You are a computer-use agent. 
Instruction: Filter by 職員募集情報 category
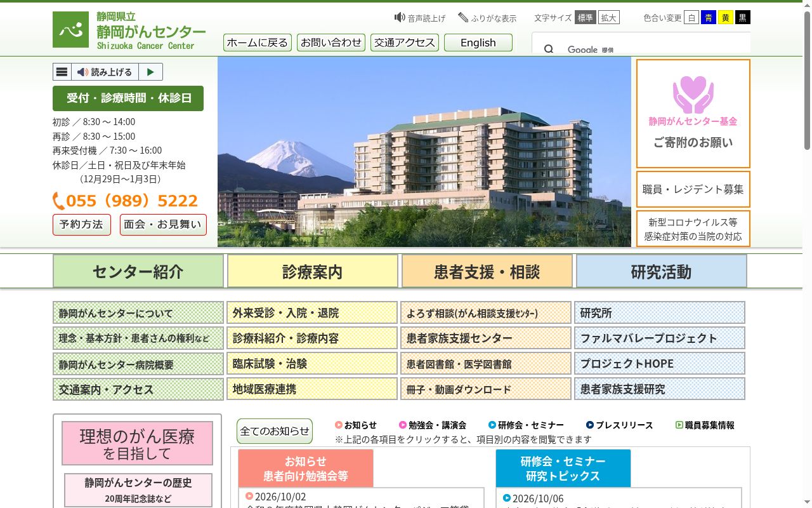click(705, 425)
